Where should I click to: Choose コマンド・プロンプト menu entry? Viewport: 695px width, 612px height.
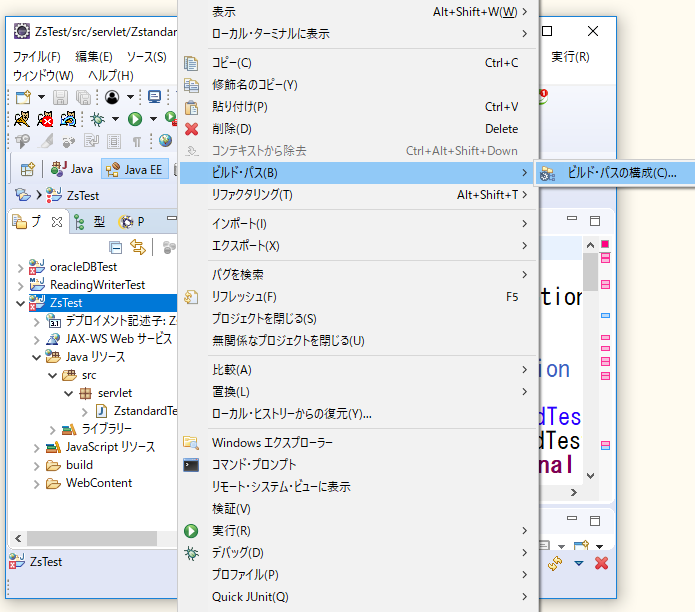click(x=359, y=464)
